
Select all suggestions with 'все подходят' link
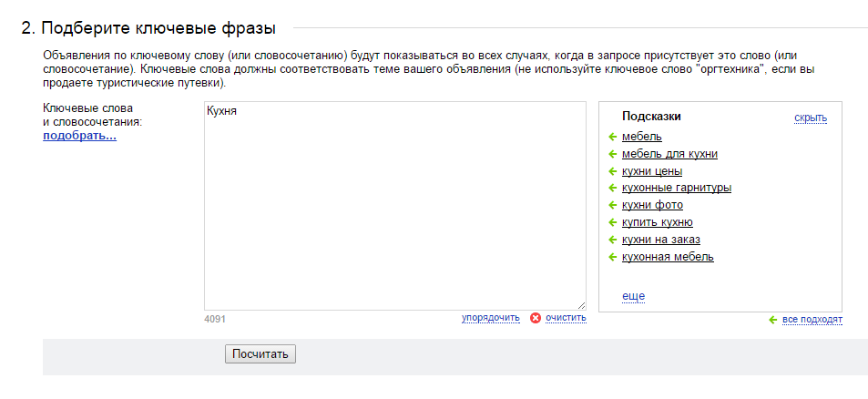click(812, 320)
